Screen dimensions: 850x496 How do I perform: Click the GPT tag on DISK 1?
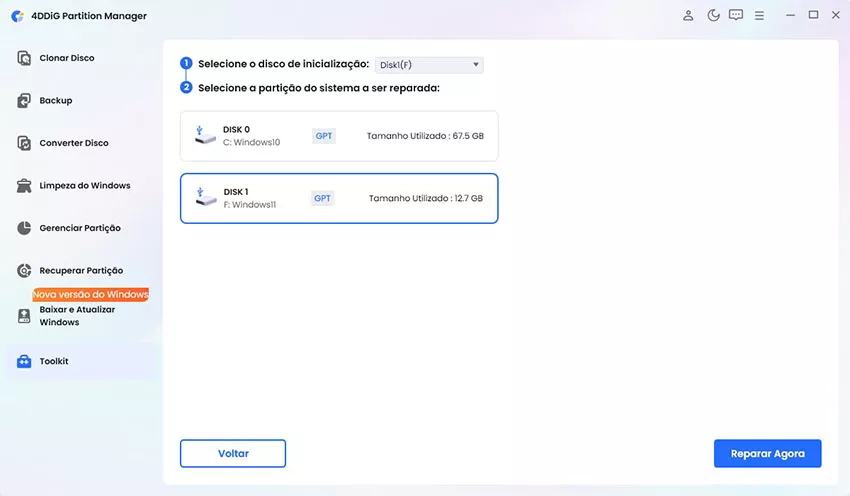click(323, 198)
